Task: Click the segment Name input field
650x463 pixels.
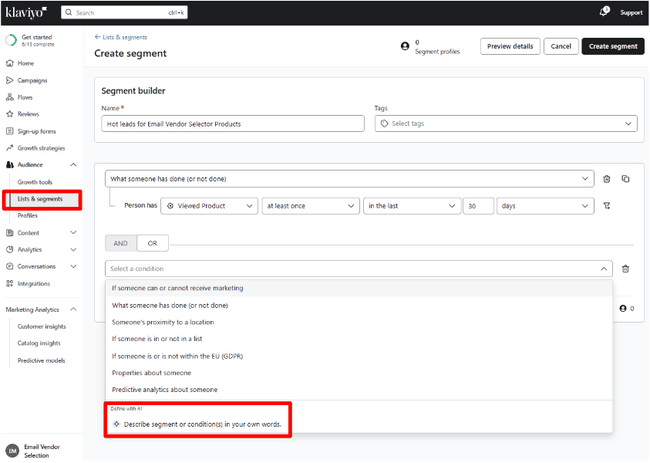Action: coord(233,124)
